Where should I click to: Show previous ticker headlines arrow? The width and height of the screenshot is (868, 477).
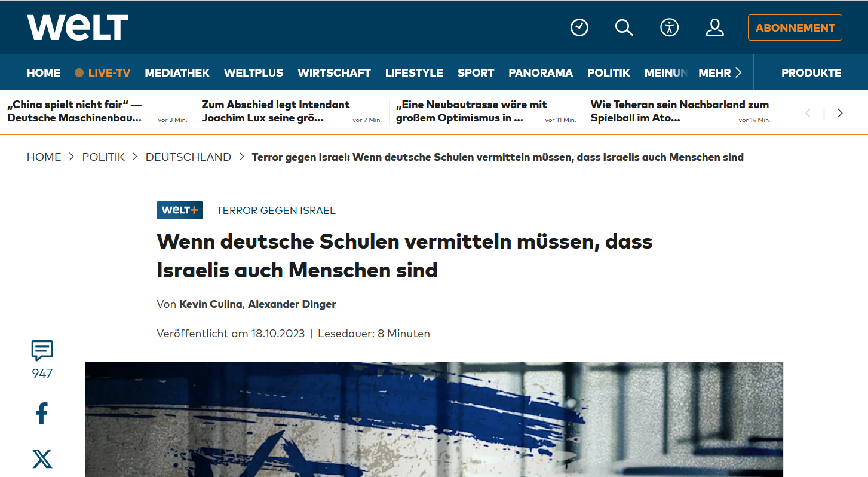tap(808, 113)
